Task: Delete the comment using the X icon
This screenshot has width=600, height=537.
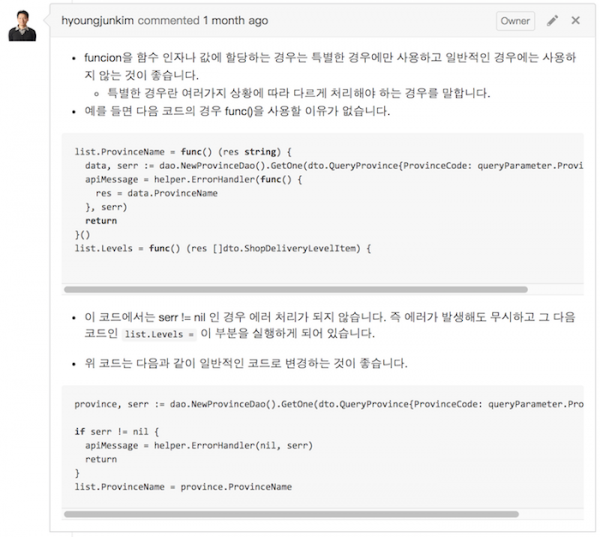Action: coord(575,20)
